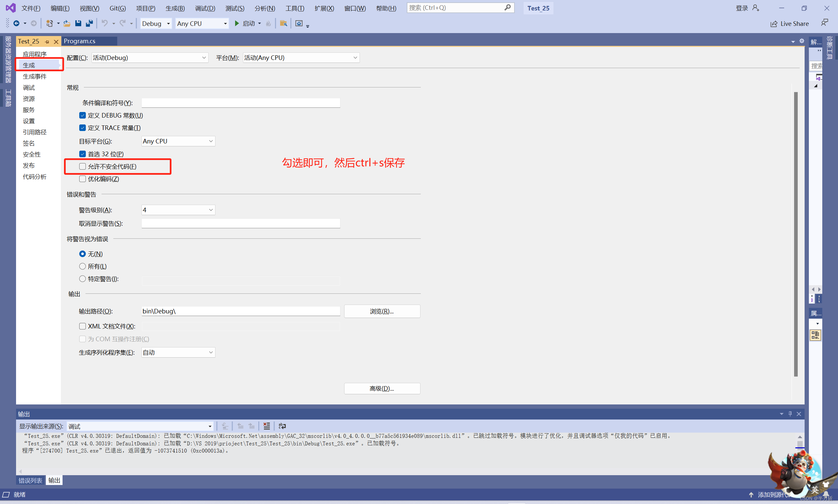The width and height of the screenshot is (838, 504).
Task: Click the green Start debugging play icon
Action: tap(237, 23)
